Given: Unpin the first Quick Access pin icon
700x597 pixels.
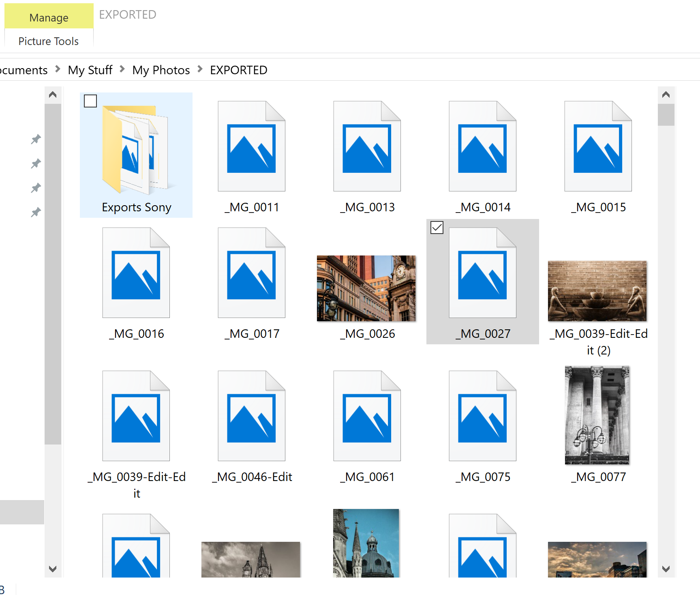Looking at the screenshot, I should 35,139.
